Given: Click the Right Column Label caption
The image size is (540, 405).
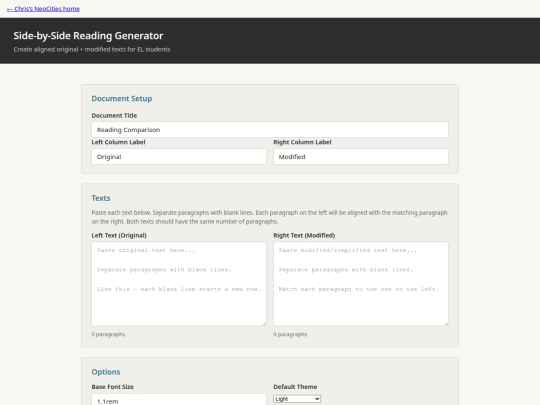Looking at the screenshot, I should point(302,142).
